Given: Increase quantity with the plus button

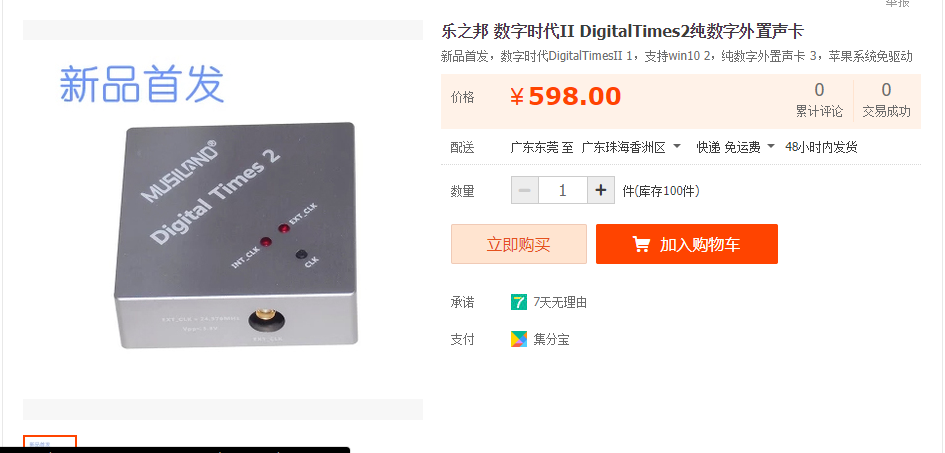Looking at the screenshot, I should 601,190.
